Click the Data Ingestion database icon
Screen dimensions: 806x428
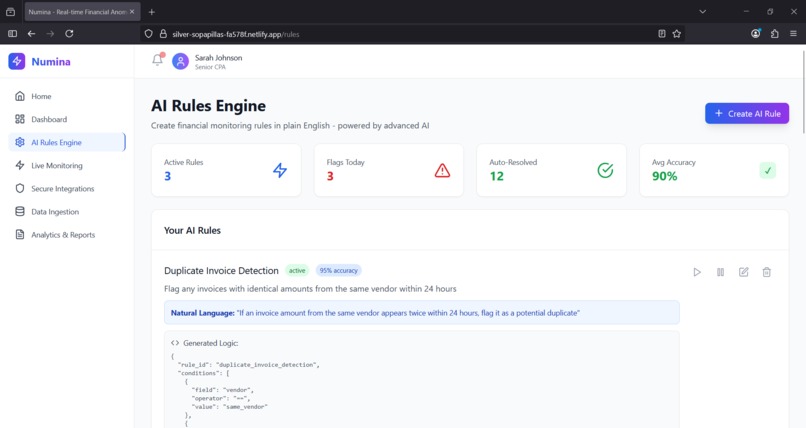click(x=20, y=212)
